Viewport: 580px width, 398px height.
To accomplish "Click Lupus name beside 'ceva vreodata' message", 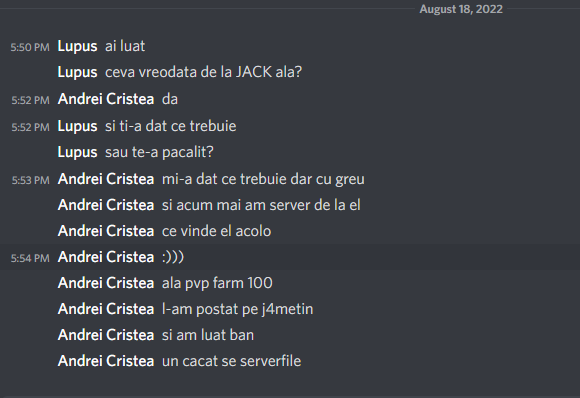I will tap(77, 72).
